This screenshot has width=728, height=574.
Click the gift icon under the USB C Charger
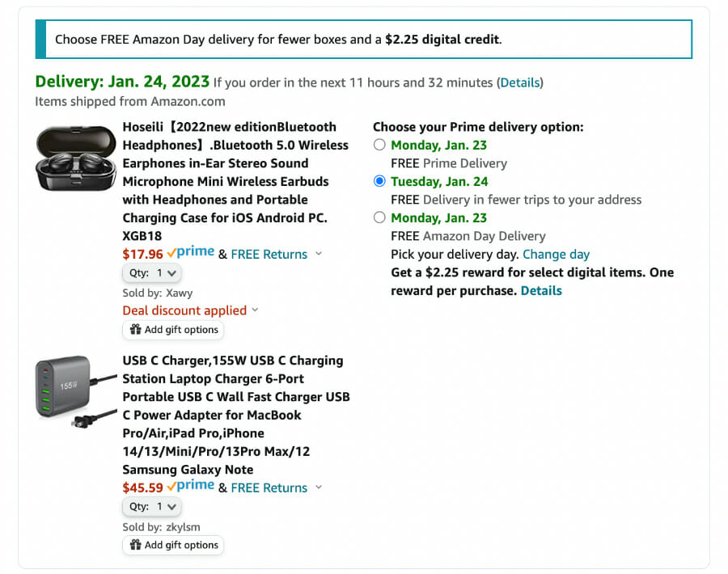pyautogui.click(x=135, y=546)
